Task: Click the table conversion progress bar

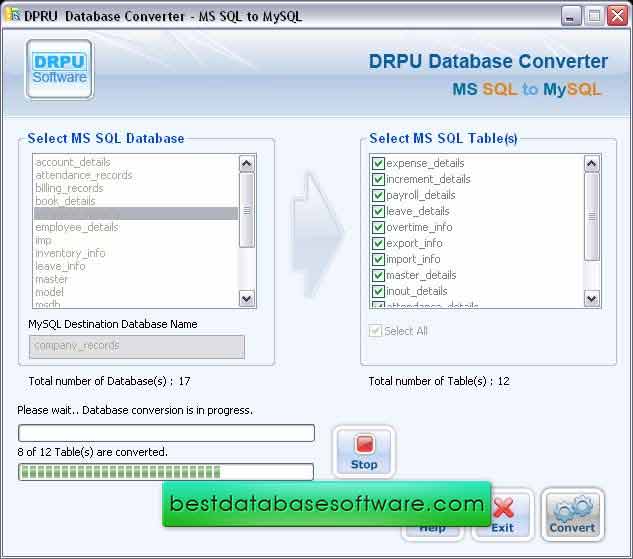Action: point(166,471)
